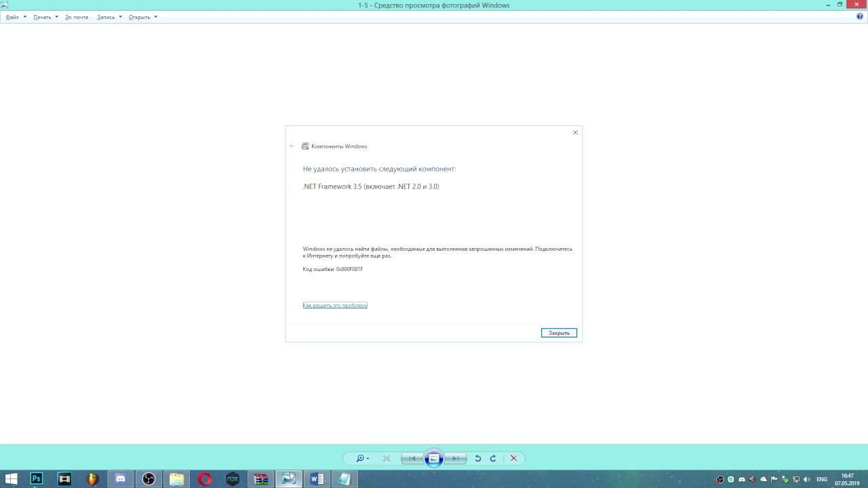Click the safely remove hardware tray icon
Image resolution: width=868 pixels, height=488 pixels.
(x=785, y=480)
